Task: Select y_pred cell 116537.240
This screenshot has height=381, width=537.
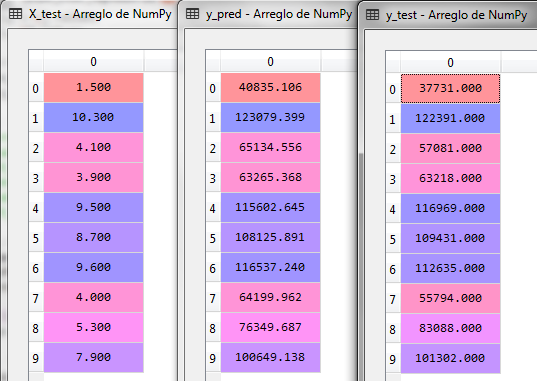Action: click(271, 267)
